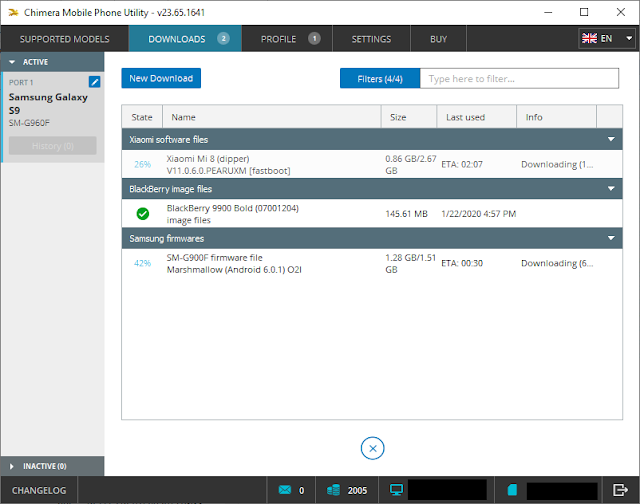Click the 'Type here to filter' input field

click(519, 78)
